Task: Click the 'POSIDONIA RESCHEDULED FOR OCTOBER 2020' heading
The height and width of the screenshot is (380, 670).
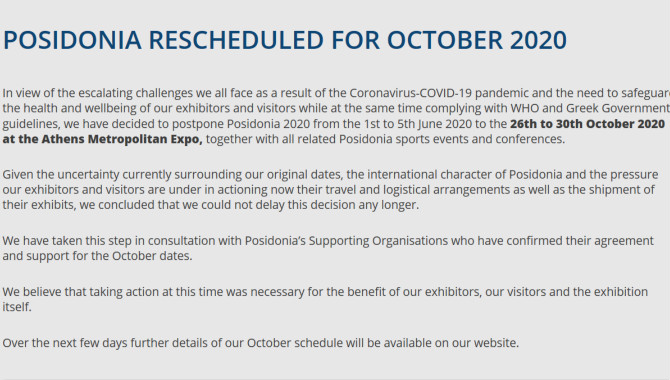Action: 285,40
